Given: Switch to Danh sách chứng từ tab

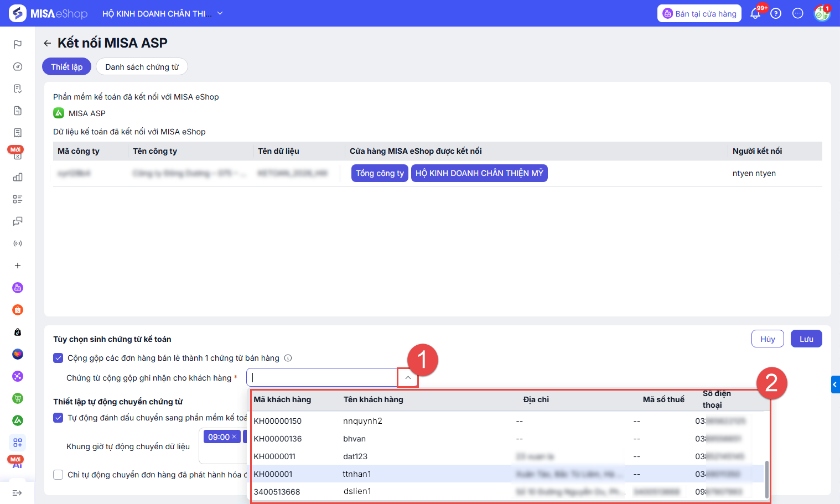Looking at the screenshot, I should click(142, 67).
